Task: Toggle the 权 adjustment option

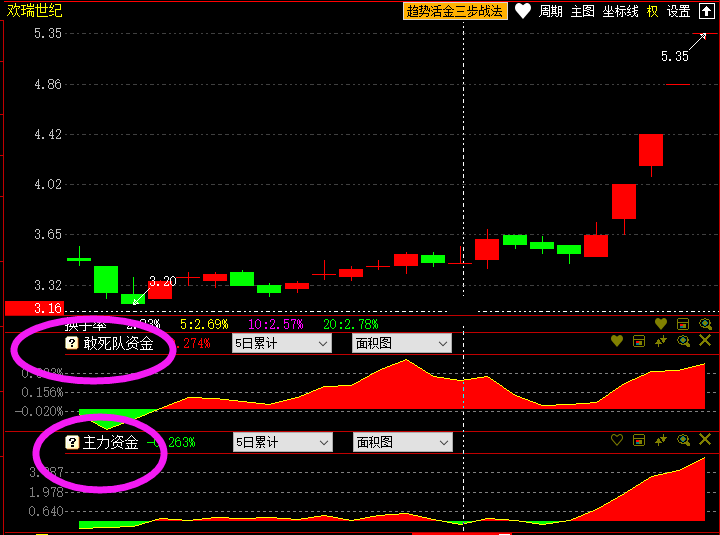Action: coord(653,11)
